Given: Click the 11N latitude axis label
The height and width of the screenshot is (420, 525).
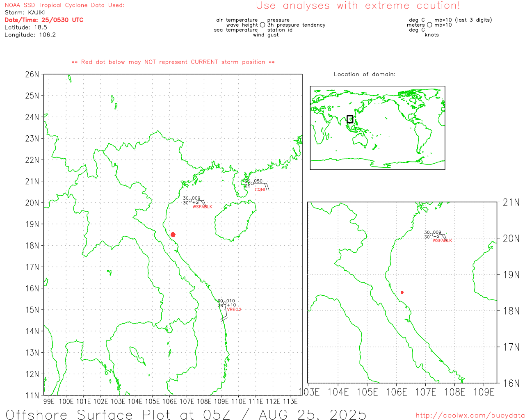Looking at the screenshot, I should (x=32, y=395).
